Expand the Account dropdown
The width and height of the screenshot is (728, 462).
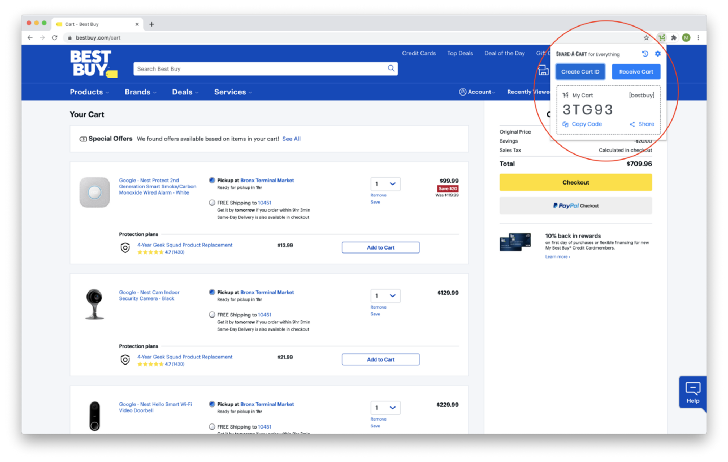[477, 92]
